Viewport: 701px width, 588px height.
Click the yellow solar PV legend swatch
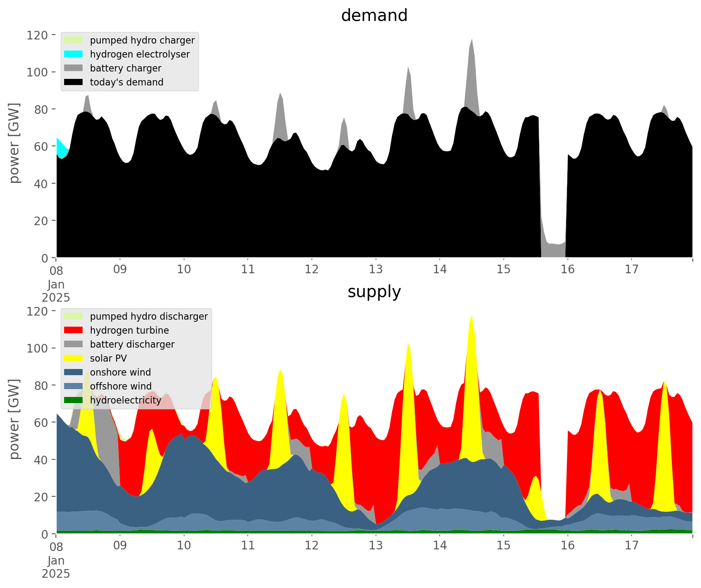(74, 358)
